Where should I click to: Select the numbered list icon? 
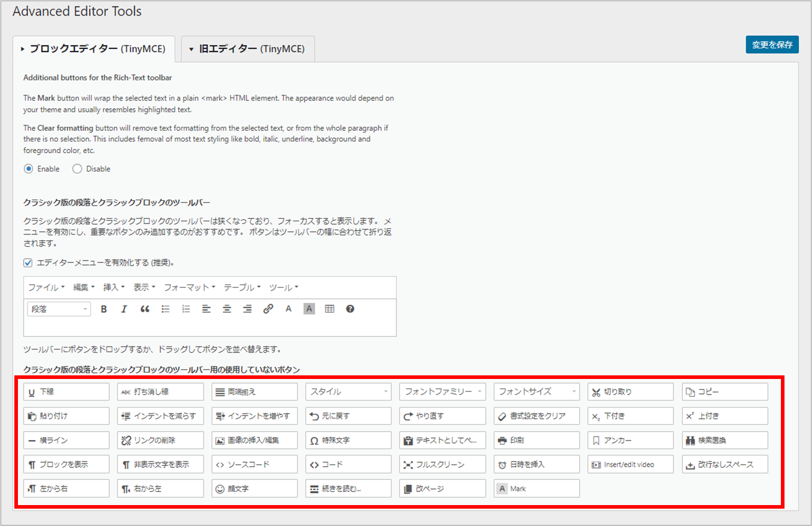click(186, 308)
